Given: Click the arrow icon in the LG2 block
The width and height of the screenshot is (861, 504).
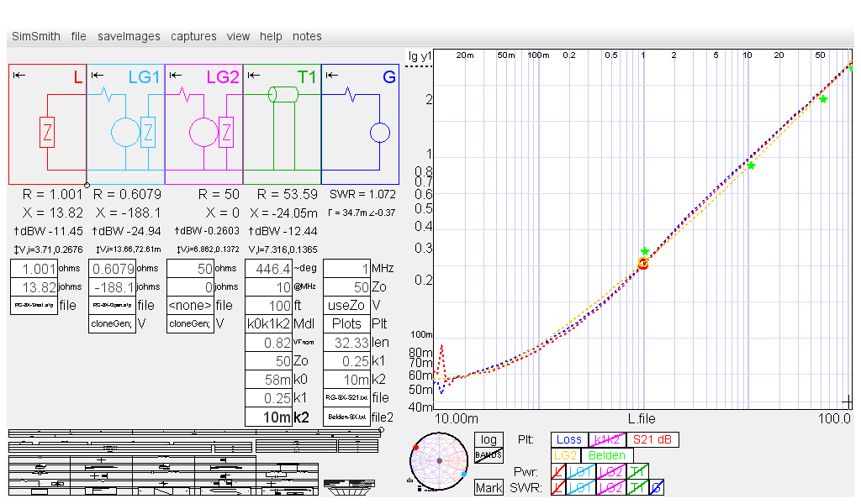Looking at the screenshot, I should (x=176, y=75).
